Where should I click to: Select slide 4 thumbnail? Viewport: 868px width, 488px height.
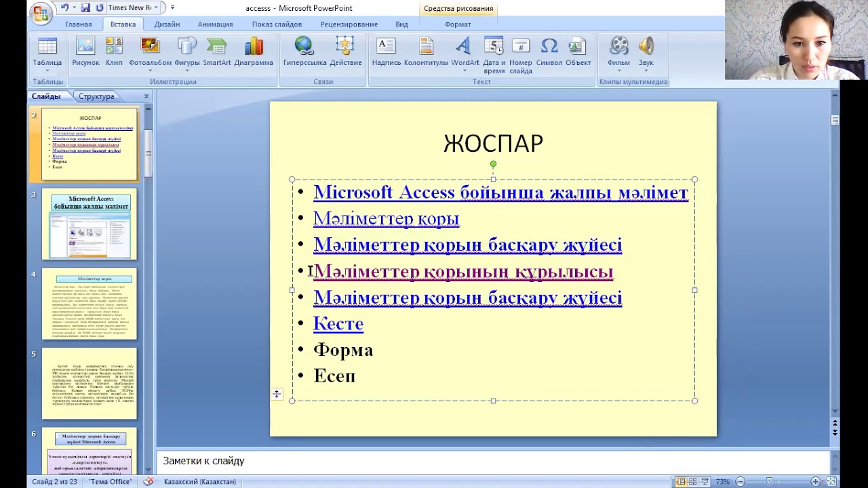[90, 304]
